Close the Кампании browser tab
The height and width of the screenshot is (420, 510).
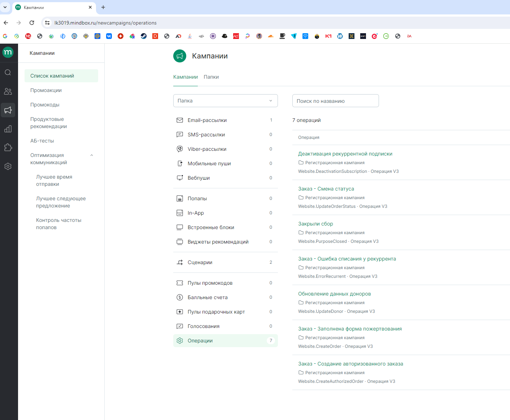(x=90, y=7)
